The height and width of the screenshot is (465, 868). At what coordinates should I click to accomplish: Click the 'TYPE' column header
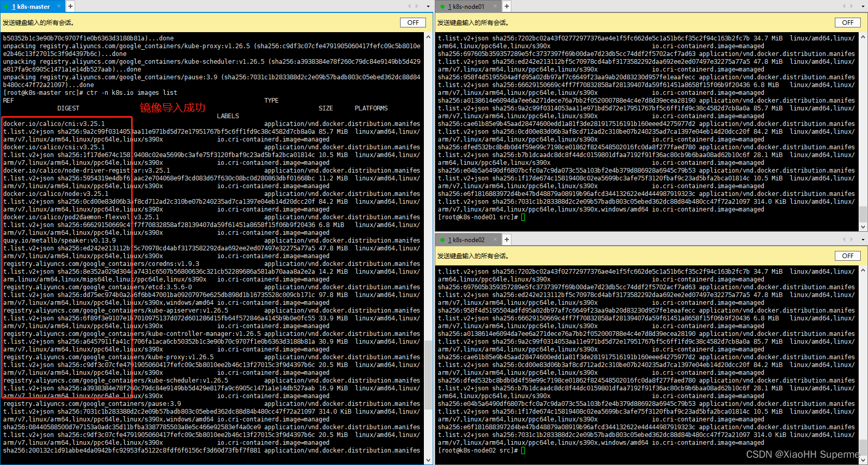coord(271,101)
